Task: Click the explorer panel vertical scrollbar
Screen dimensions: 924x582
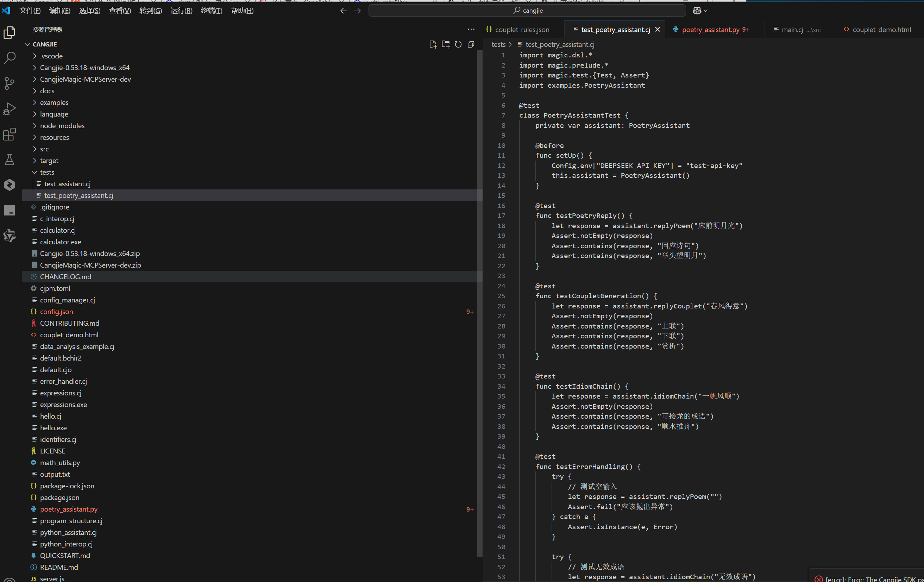Action: tap(480, 303)
